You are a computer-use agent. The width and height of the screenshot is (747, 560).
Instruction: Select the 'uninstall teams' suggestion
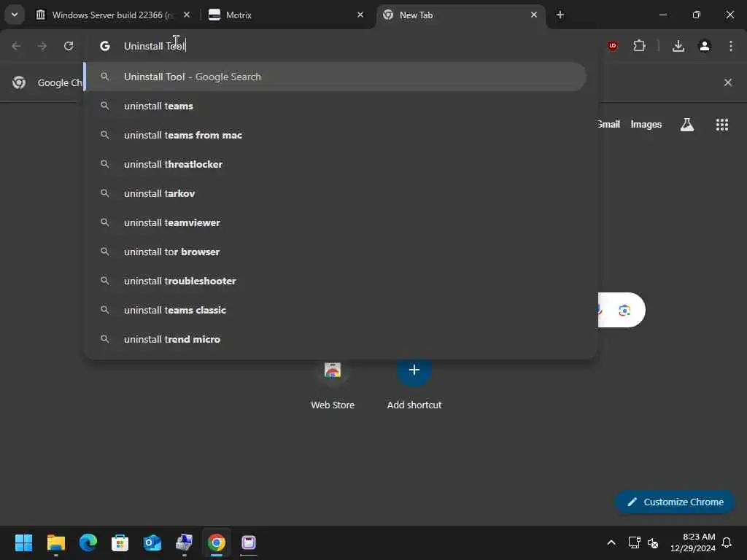pos(336,106)
